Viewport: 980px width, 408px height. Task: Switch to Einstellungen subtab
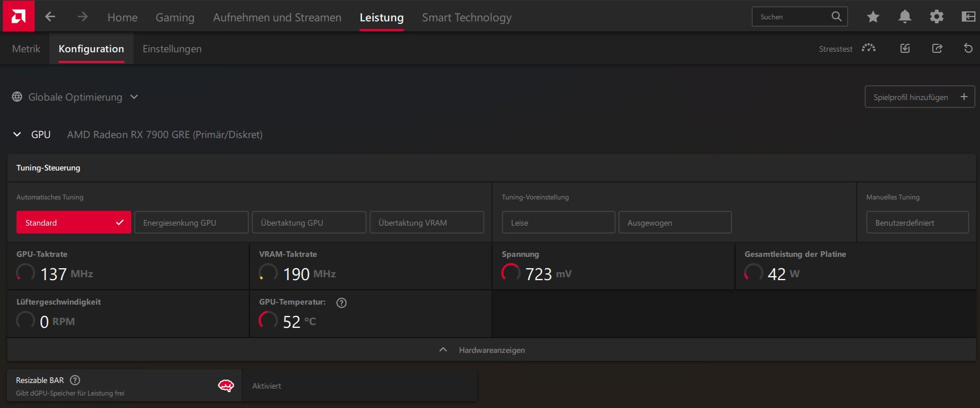coord(172,49)
